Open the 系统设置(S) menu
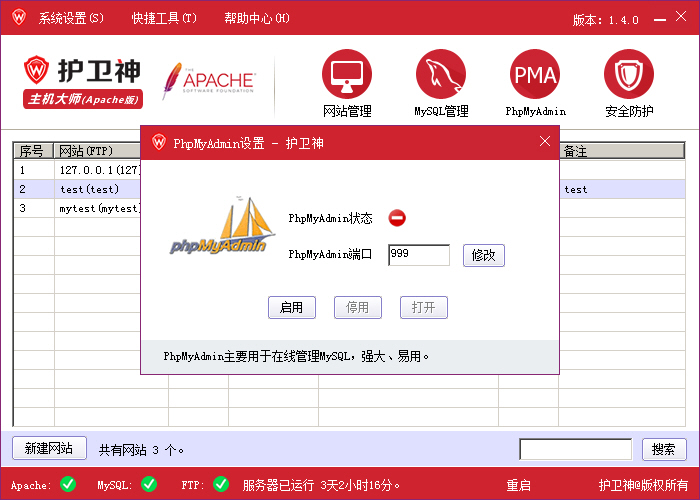Image resolution: width=700 pixels, height=500 pixels. [71, 18]
